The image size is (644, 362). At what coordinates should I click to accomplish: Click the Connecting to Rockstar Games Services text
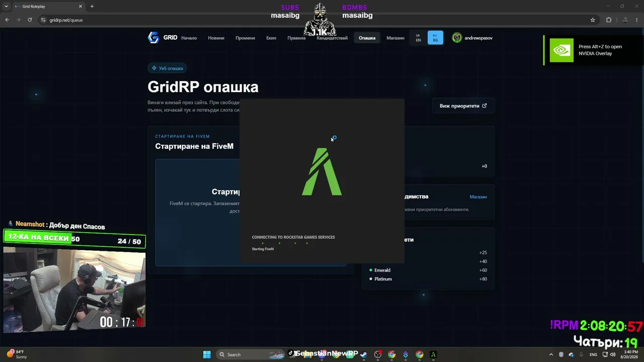click(293, 237)
